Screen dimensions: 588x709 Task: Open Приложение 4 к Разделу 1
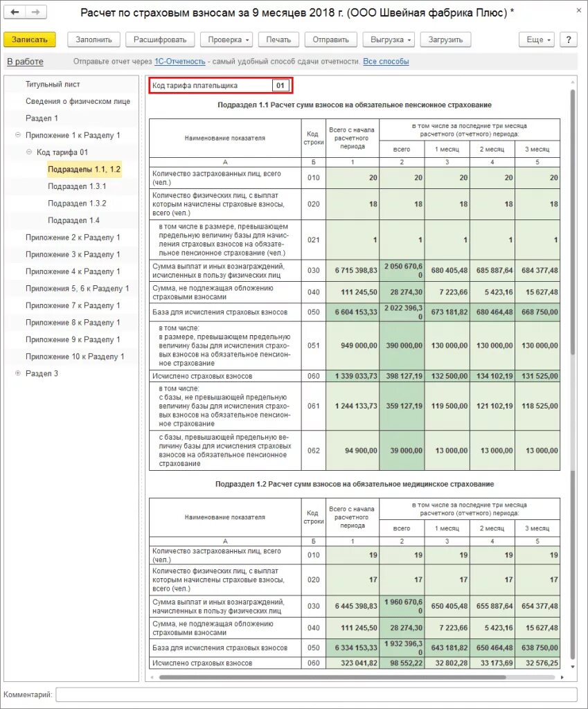[x=73, y=271]
